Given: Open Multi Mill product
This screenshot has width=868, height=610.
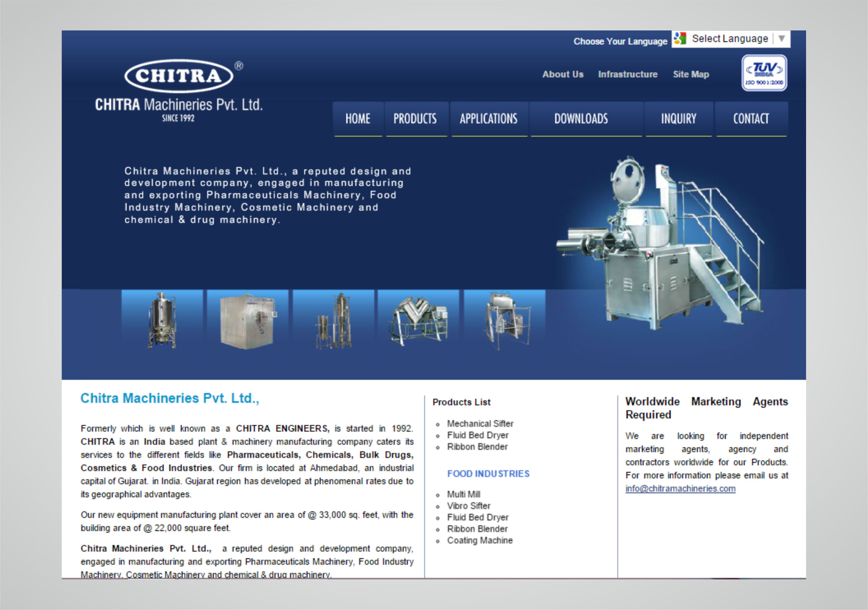Looking at the screenshot, I should pos(464,494).
